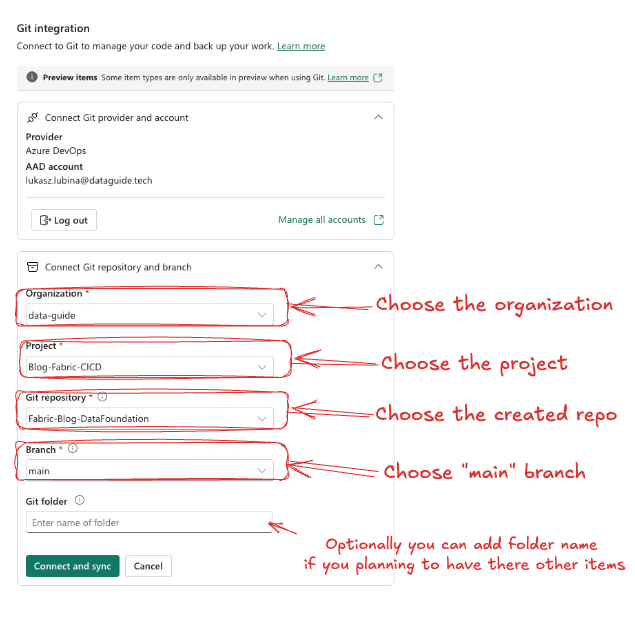
Task: Click the Cancel button
Action: [x=148, y=566]
